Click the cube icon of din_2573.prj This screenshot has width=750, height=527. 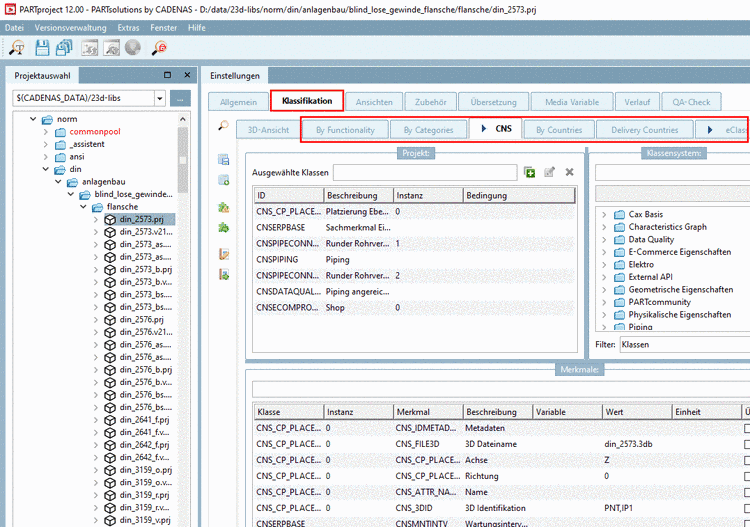tap(110, 220)
